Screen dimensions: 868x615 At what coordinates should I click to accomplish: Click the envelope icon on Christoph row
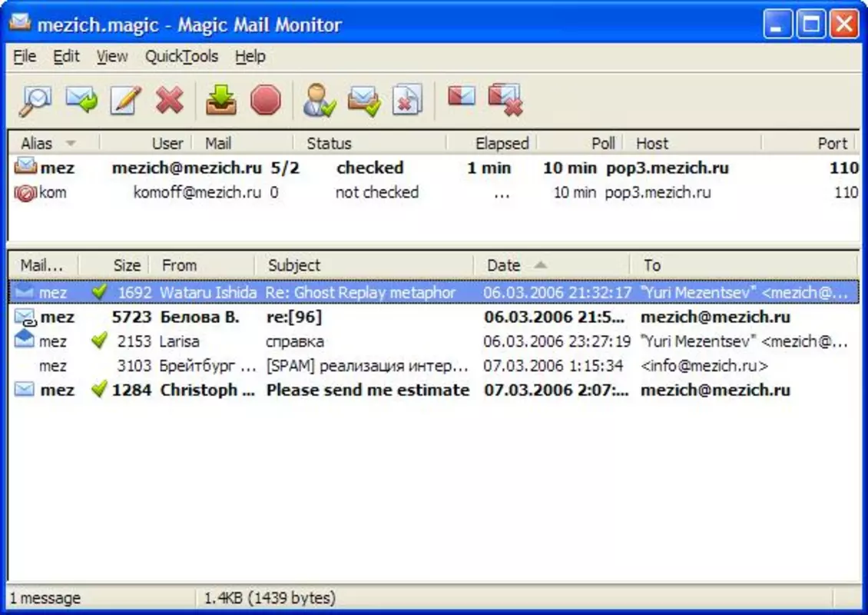(25, 389)
